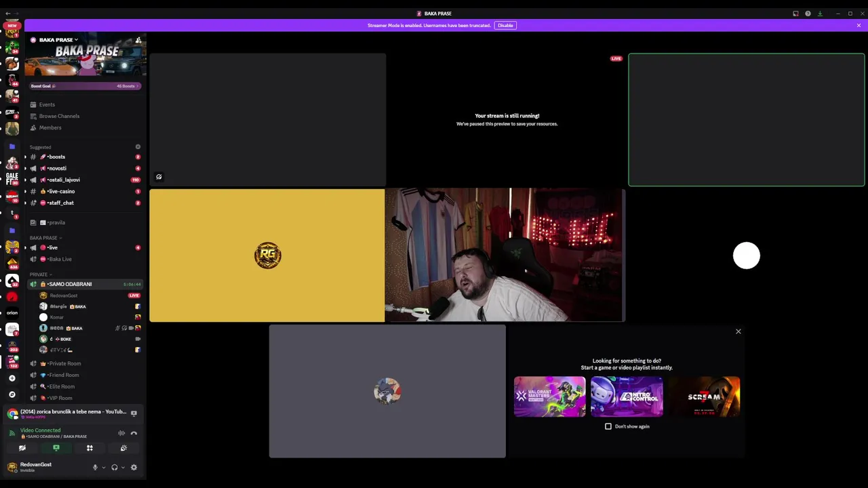Launch the Retro Control activity card
This screenshot has width=868, height=488.
[627, 396]
